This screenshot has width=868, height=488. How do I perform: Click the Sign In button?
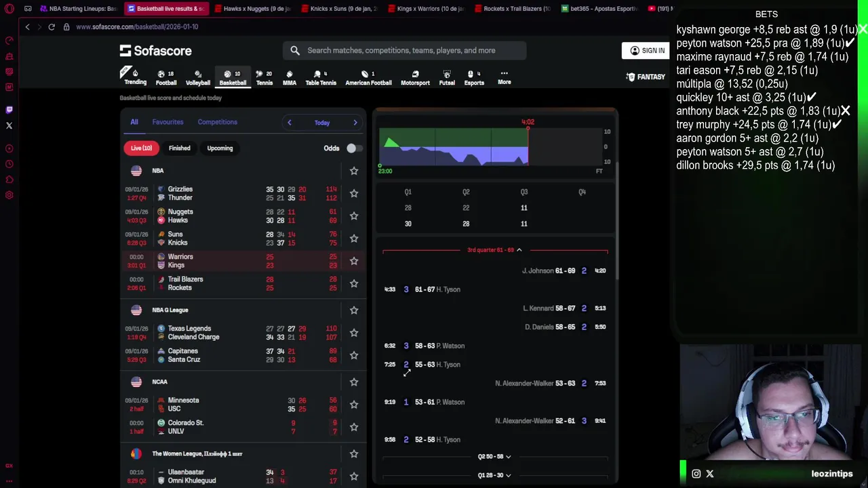click(x=647, y=50)
